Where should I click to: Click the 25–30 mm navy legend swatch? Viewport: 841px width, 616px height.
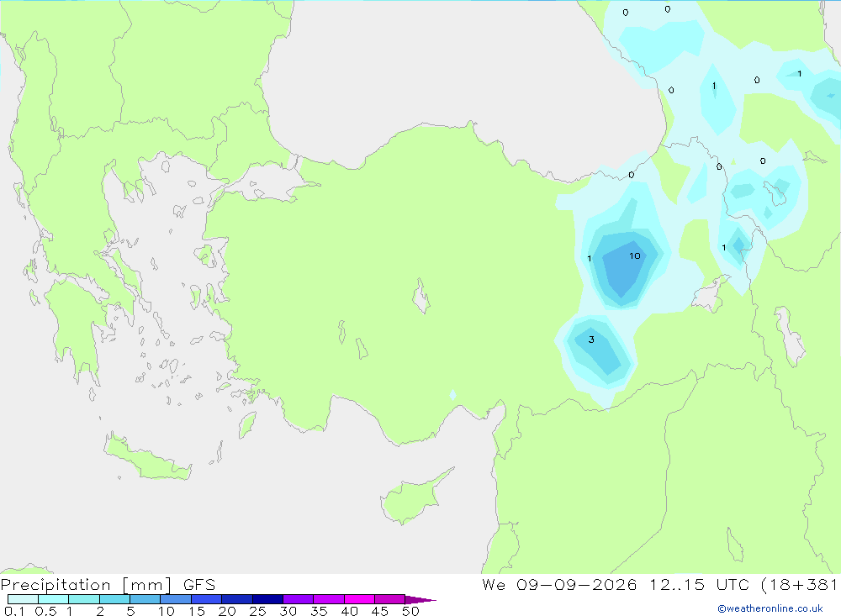pos(267,599)
